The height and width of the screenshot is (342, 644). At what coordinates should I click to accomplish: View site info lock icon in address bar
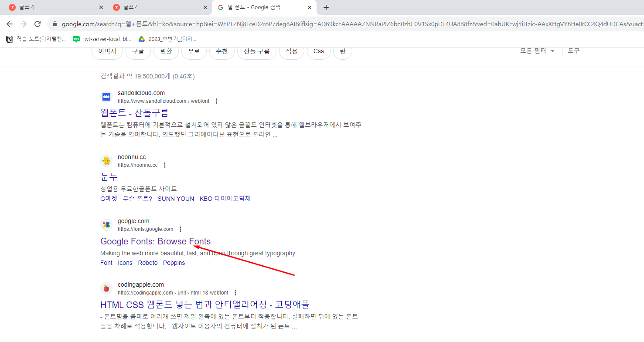(x=55, y=24)
